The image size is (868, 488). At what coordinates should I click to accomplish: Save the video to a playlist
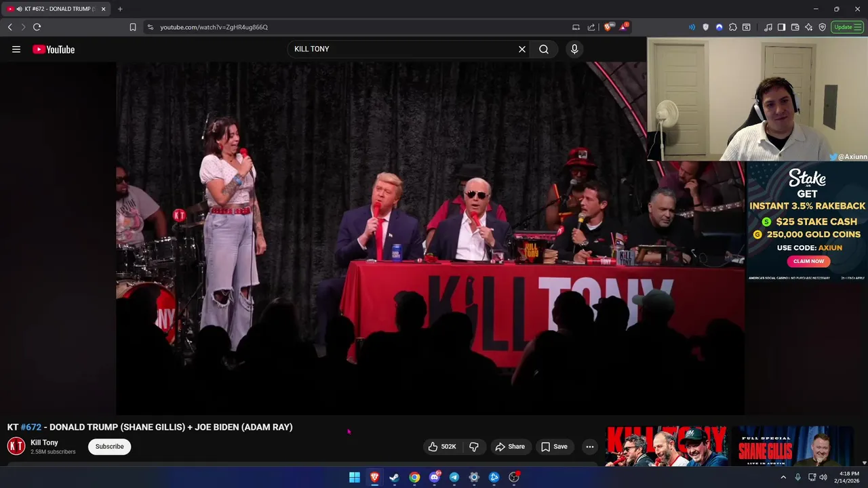click(554, 447)
